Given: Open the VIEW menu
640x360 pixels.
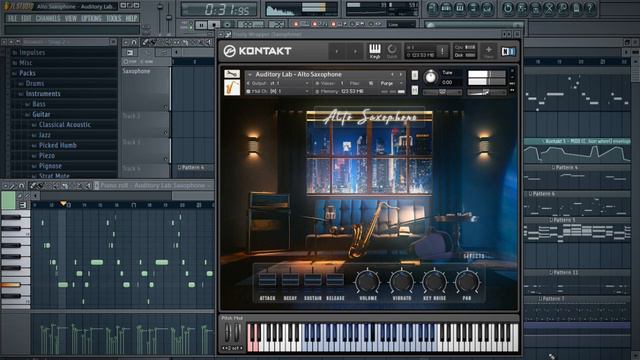Looking at the screenshot, I should [x=70, y=18].
